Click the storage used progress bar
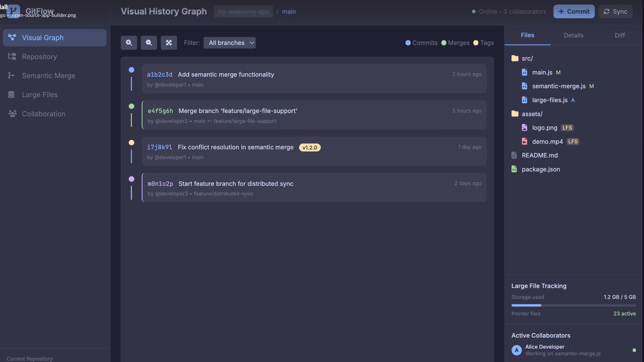This screenshot has width=644, height=362. tap(574, 305)
